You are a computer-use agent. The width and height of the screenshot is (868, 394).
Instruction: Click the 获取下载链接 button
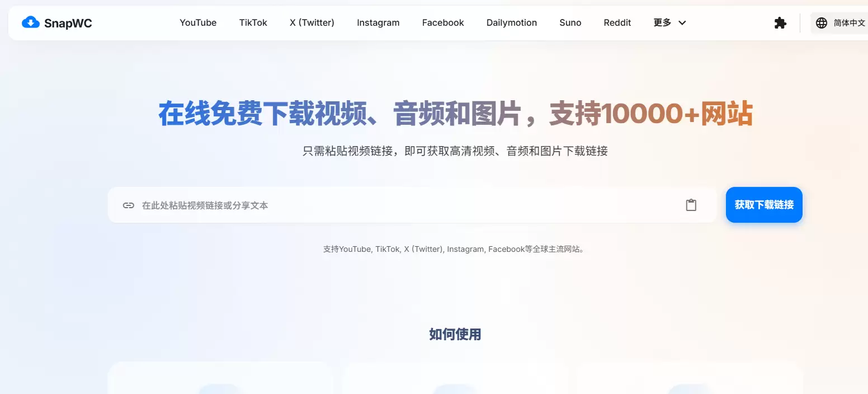pos(764,205)
